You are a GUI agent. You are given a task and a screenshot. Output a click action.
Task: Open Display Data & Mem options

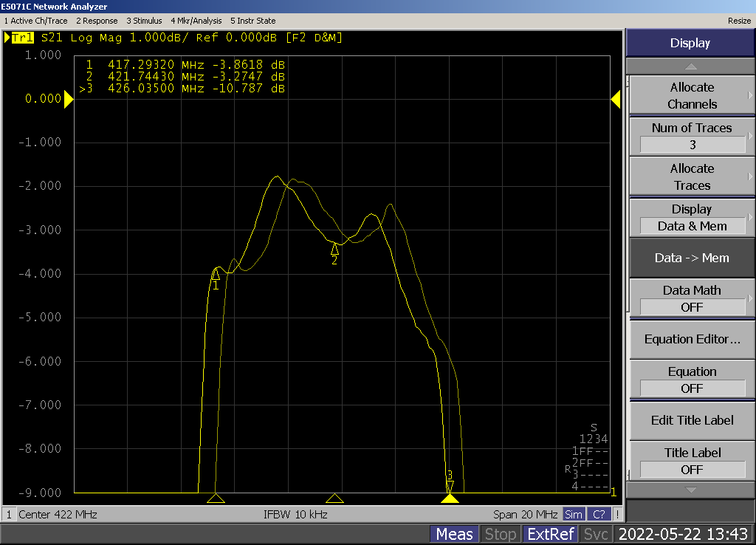coord(691,217)
